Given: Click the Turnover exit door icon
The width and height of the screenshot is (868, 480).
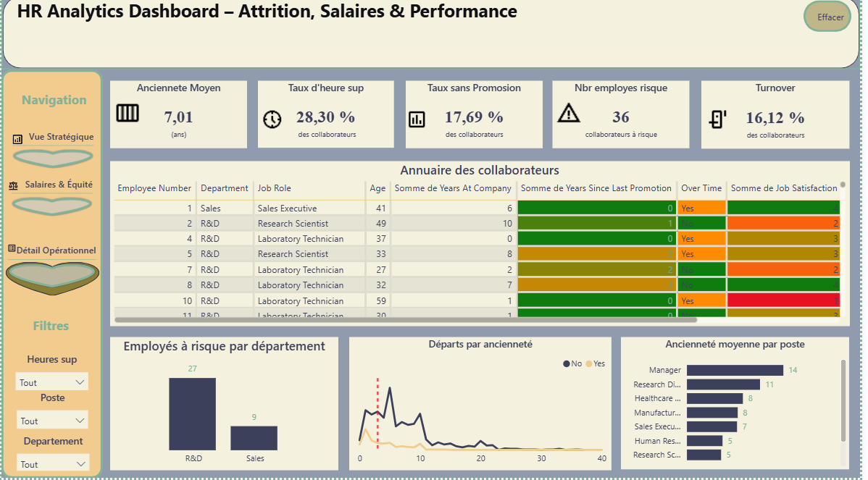Looking at the screenshot, I should pyautogui.click(x=717, y=119).
